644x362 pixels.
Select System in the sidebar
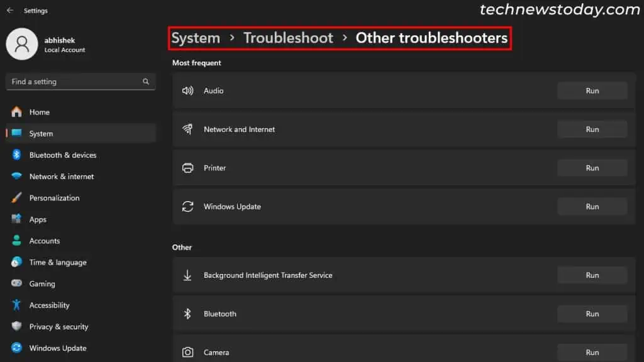pos(81,133)
